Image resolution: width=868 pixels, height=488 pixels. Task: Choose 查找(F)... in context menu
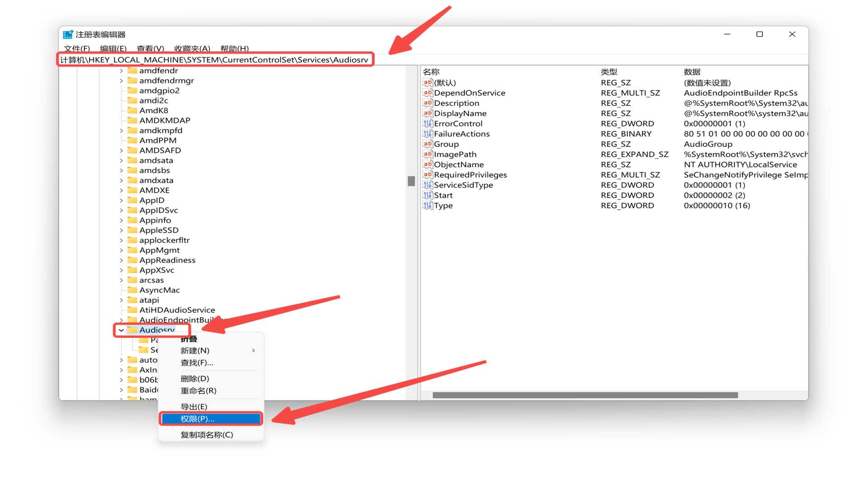tap(197, 363)
